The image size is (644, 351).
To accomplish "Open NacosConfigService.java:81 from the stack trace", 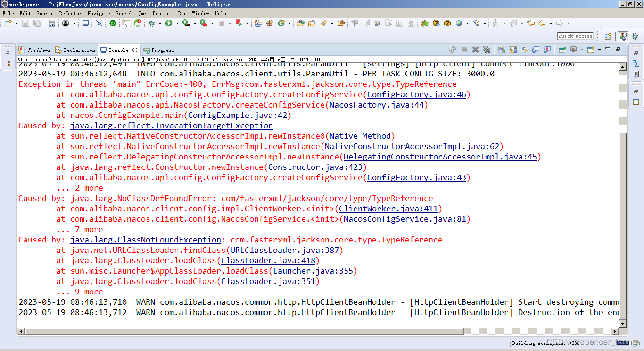I will click(406, 219).
